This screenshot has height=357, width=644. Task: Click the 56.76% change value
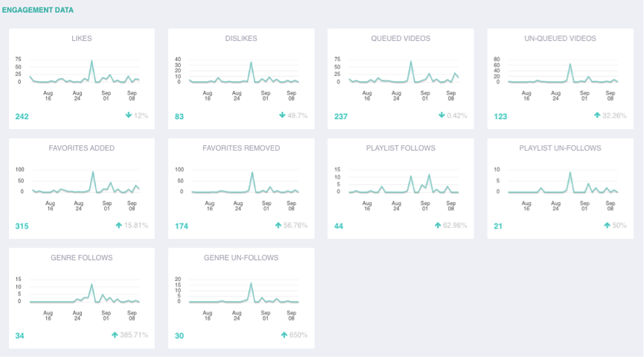pos(296,225)
